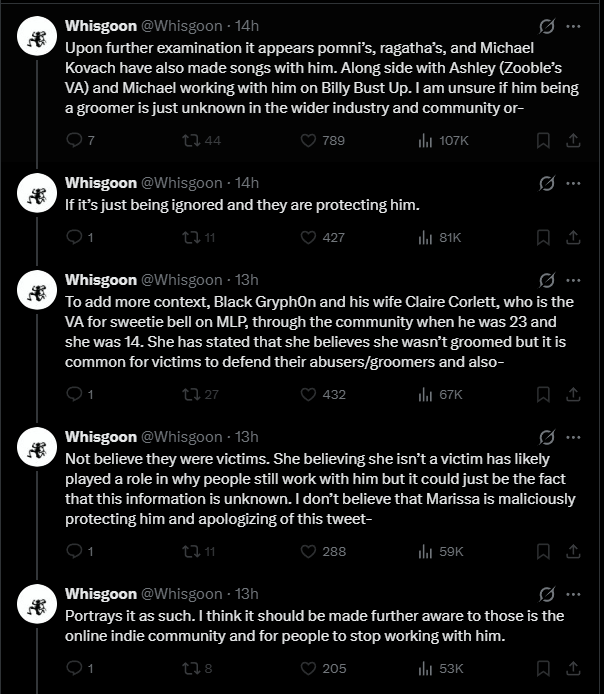Share the 'Upon further examination' tweet
This screenshot has height=694, width=604.
574,141
